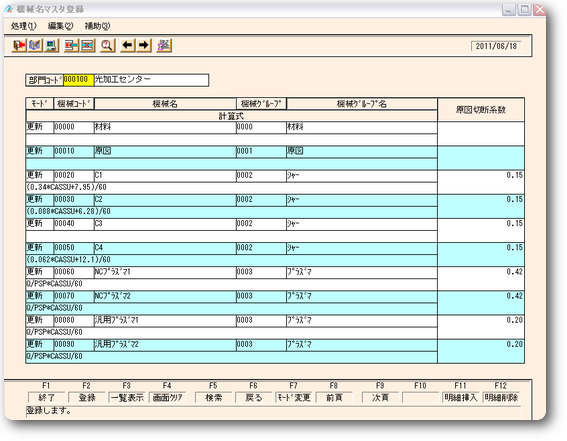This screenshot has width=567, height=441.
Task: Click the exit door toolbar icon
Action: [x=19, y=45]
